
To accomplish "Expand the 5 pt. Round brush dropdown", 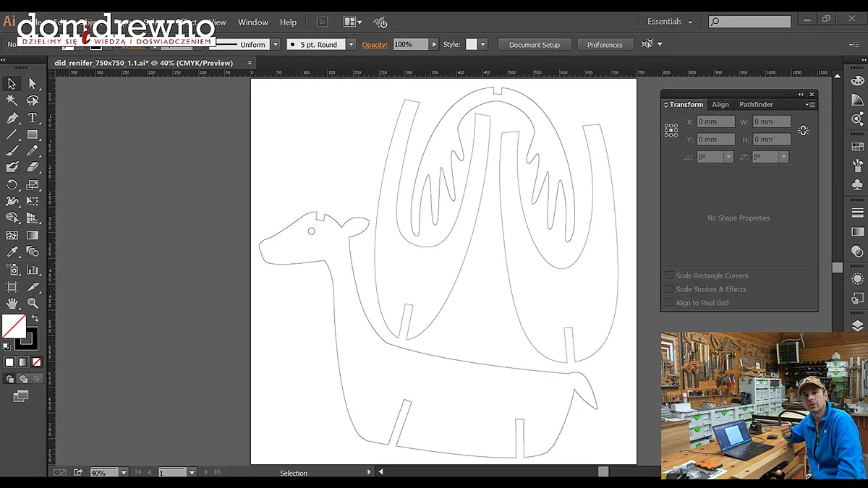I will click(x=352, y=45).
